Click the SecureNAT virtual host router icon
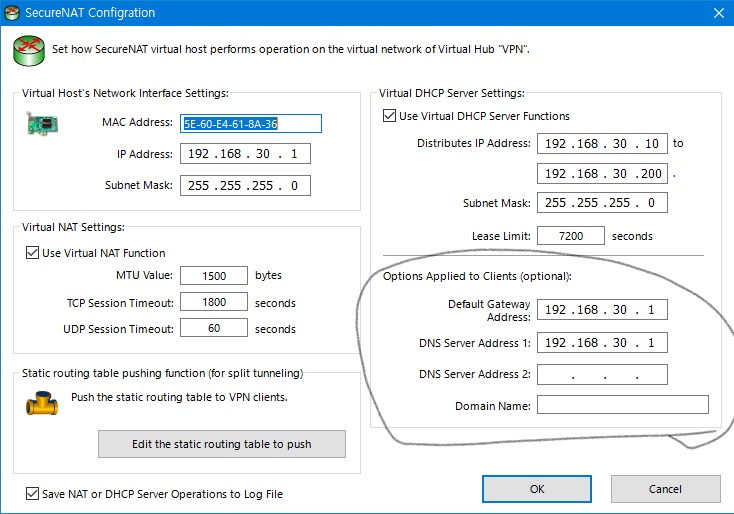 tap(29, 51)
